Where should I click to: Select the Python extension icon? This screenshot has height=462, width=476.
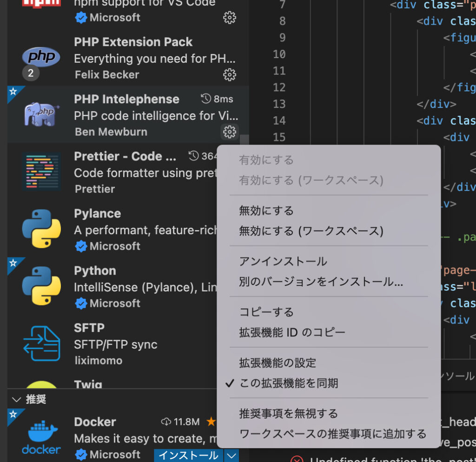[41, 285]
